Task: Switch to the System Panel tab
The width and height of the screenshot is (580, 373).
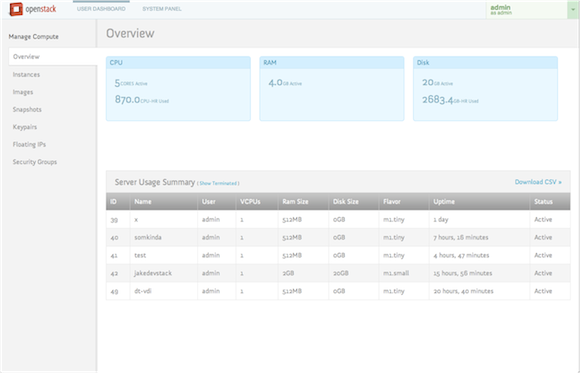Action: [162, 9]
